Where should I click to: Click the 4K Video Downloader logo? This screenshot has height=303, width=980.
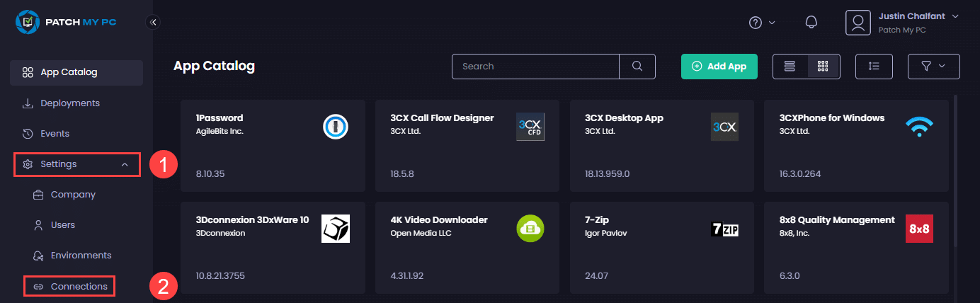(x=530, y=229)
